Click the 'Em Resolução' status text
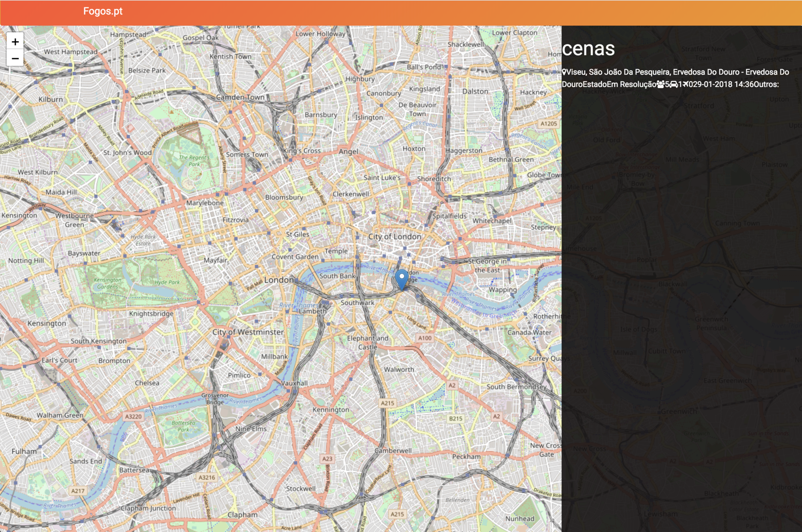Screen dimensions: 802x532 [631, 84]
